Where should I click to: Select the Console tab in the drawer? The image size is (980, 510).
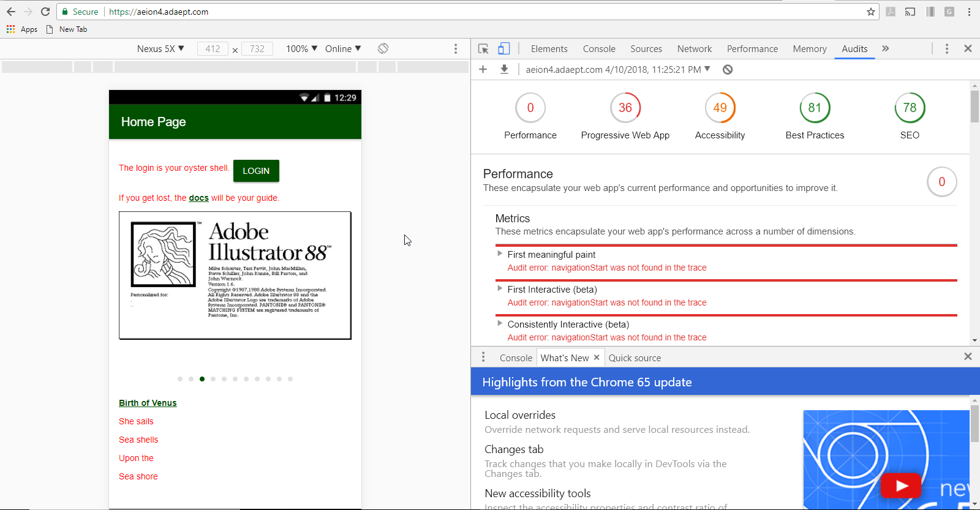516,358
